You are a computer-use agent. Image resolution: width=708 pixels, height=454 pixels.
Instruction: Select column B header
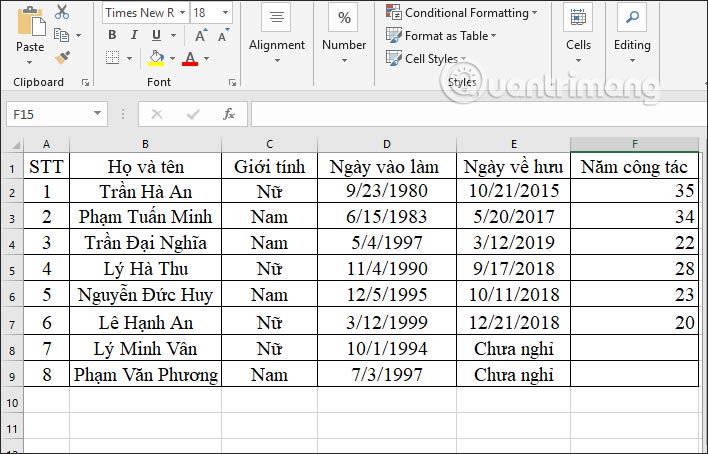coord(145,145)
